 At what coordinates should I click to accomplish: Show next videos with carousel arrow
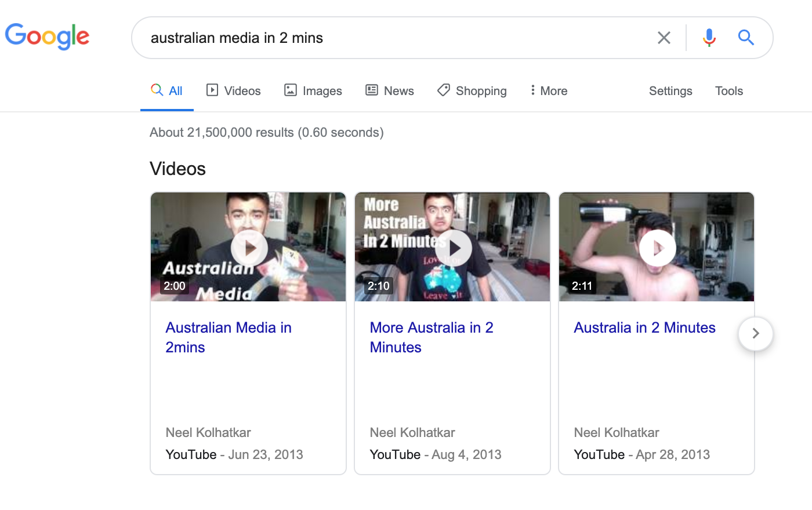[755, 334]
